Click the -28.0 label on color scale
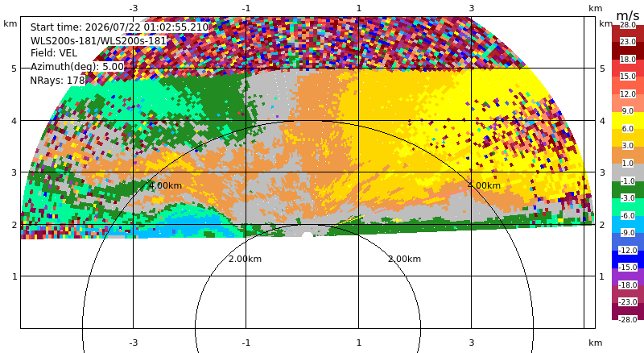The width and height of the screenshot is (644, 353). click(628, 319)
